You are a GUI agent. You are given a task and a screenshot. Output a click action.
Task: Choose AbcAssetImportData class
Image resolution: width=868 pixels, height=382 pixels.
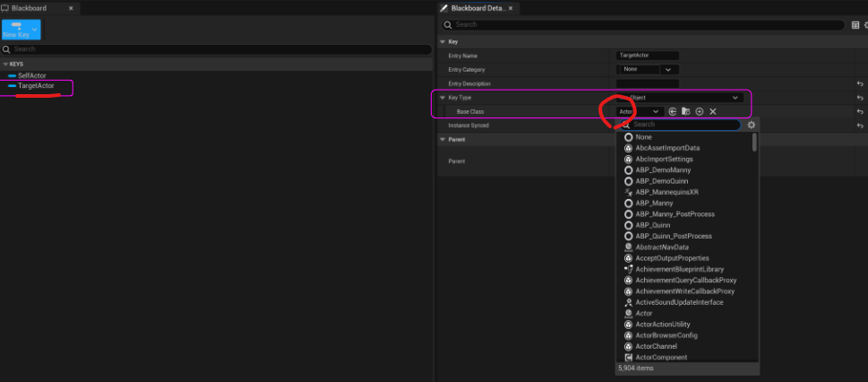(x=667, y=148)
